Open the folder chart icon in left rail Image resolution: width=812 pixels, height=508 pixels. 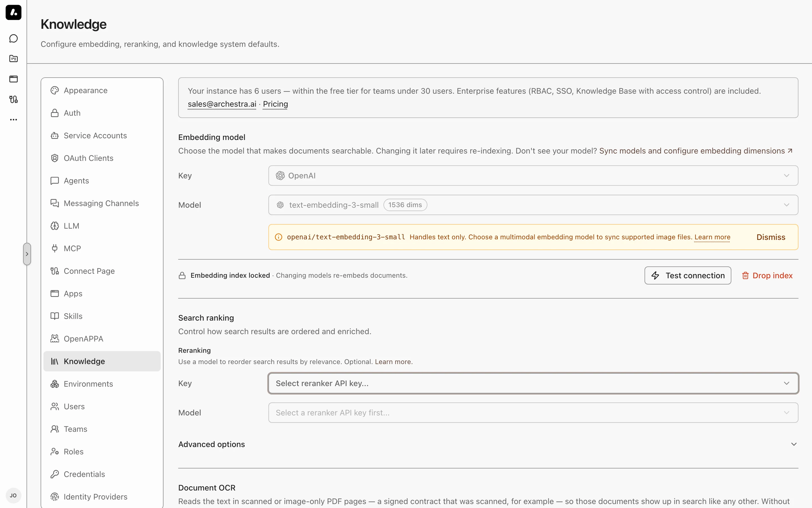click(14, 59)
